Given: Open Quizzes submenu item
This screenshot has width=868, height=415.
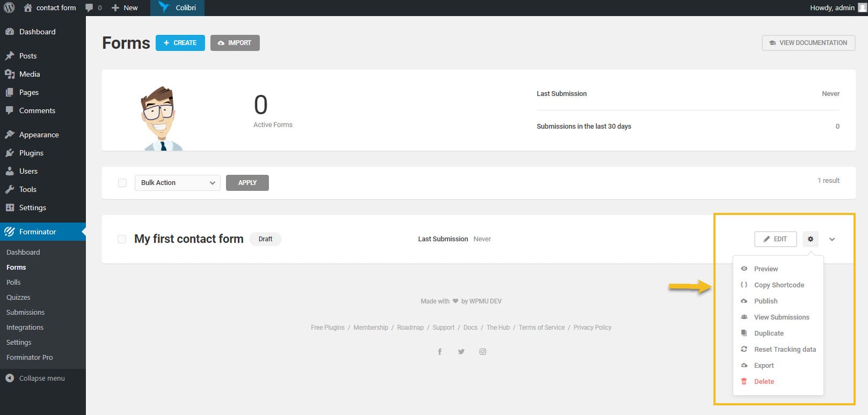Looking at the screenshot, I should pyautogui.click(x=18, y=297).
